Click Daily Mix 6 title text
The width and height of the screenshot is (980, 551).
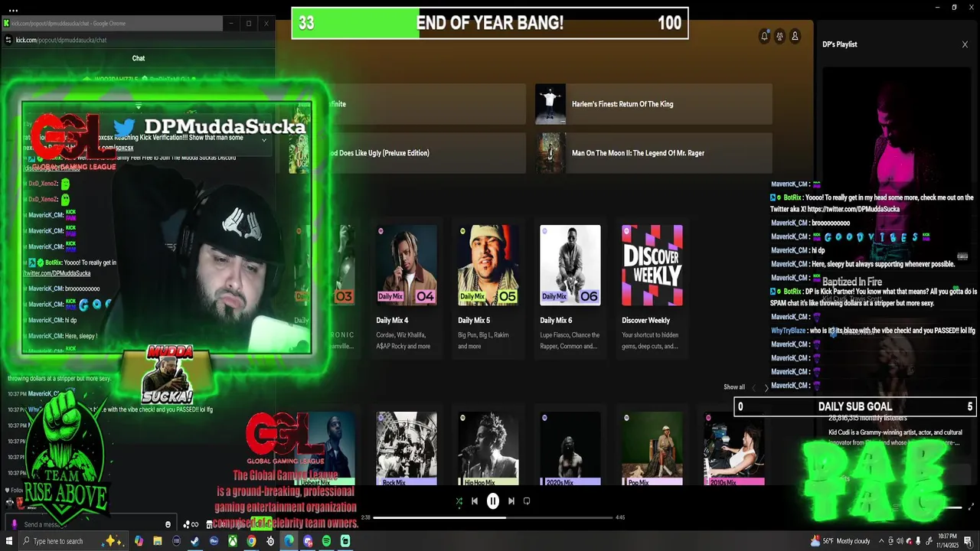[556, 321]
